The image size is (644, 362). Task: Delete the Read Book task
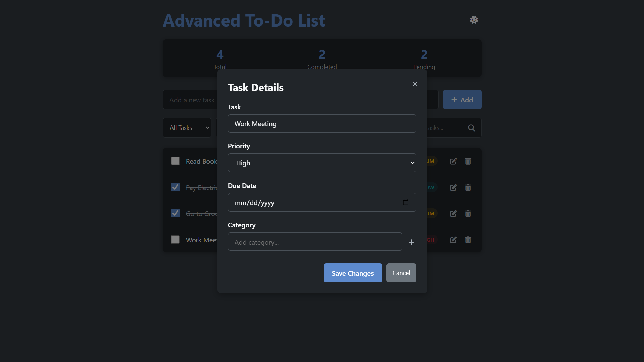[468, 161]
